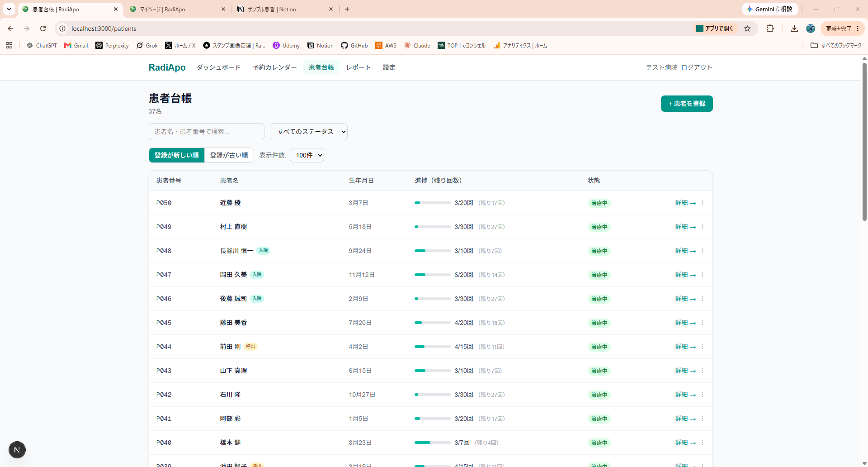Click patient name 岡田 久美
Image resolution: width=868 pixels, height=467 pixels.
[234, 275]
